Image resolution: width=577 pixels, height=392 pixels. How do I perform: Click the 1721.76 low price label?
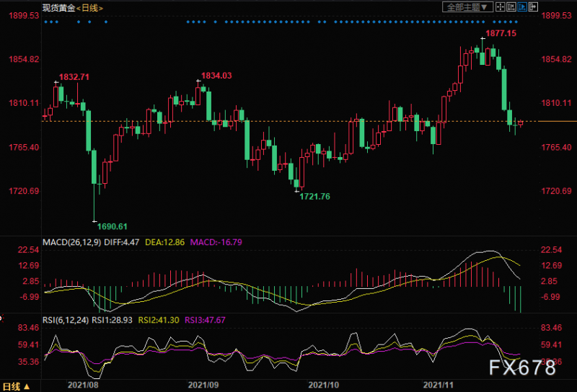314,197
